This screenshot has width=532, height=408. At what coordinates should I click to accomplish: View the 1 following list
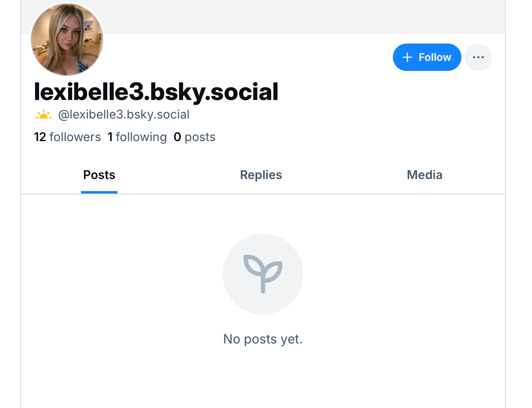[137, 137]
